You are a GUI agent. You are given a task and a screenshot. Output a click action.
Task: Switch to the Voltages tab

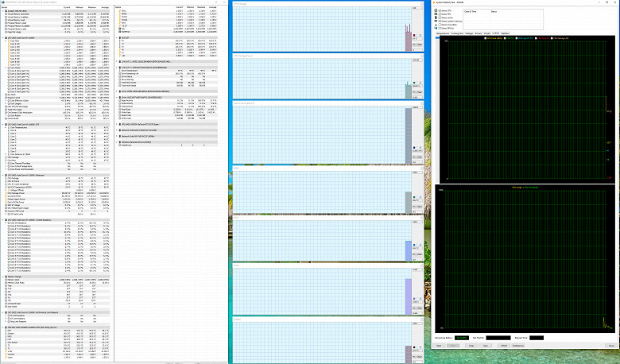pos(469,33)
